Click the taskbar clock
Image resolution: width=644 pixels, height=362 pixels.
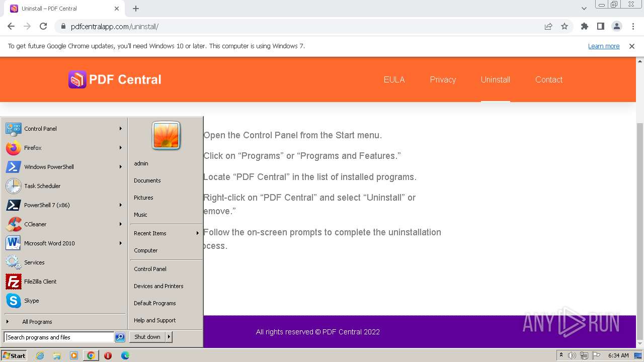pyautogui.click(x=618, y=355)
